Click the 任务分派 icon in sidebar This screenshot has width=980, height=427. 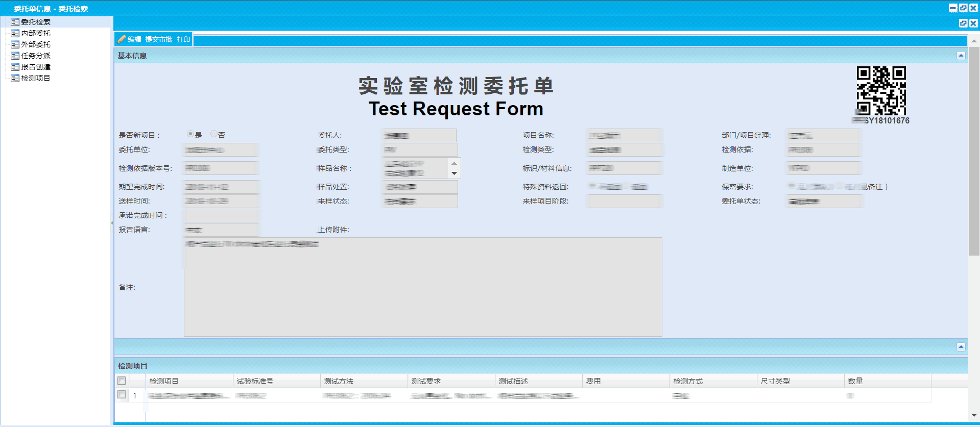point(15,56)
